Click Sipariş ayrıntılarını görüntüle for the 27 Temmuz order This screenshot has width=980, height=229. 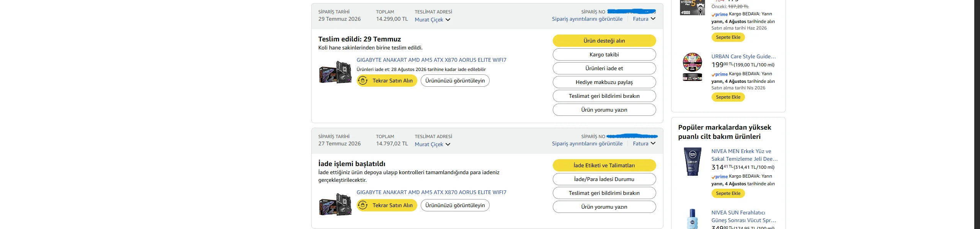587,143
